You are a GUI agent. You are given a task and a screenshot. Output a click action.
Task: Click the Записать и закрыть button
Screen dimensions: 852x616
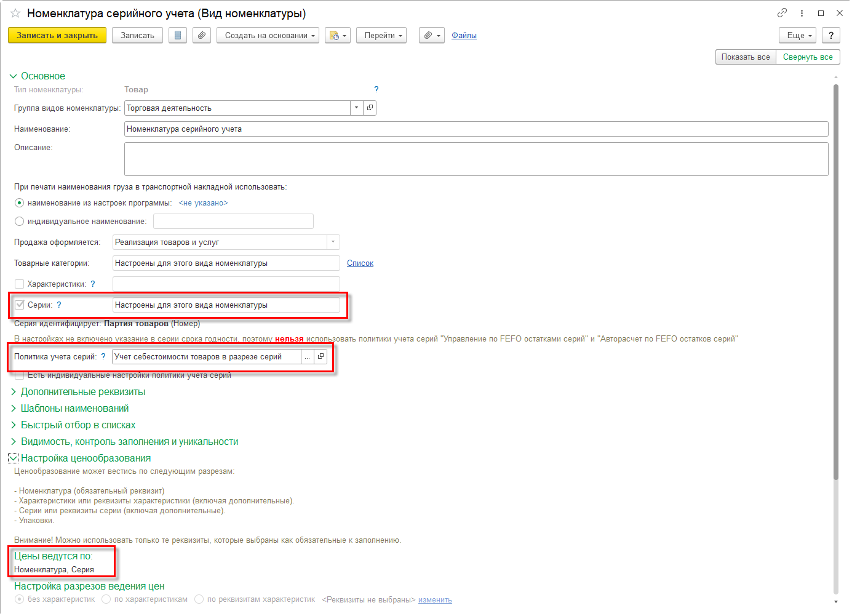pos(57,36)
